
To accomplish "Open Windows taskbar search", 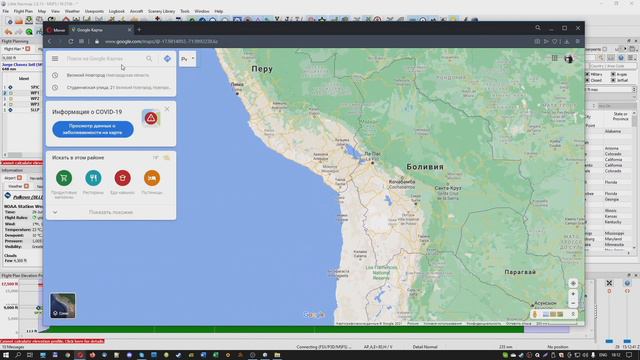I will pyautogui.click(x=18, y=355).
